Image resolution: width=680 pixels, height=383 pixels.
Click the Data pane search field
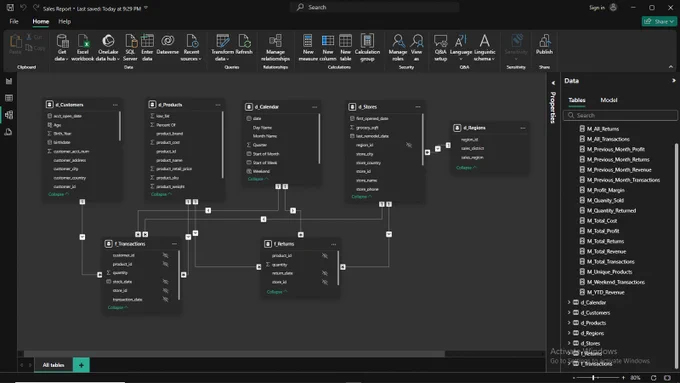click(x=620, y=115)
